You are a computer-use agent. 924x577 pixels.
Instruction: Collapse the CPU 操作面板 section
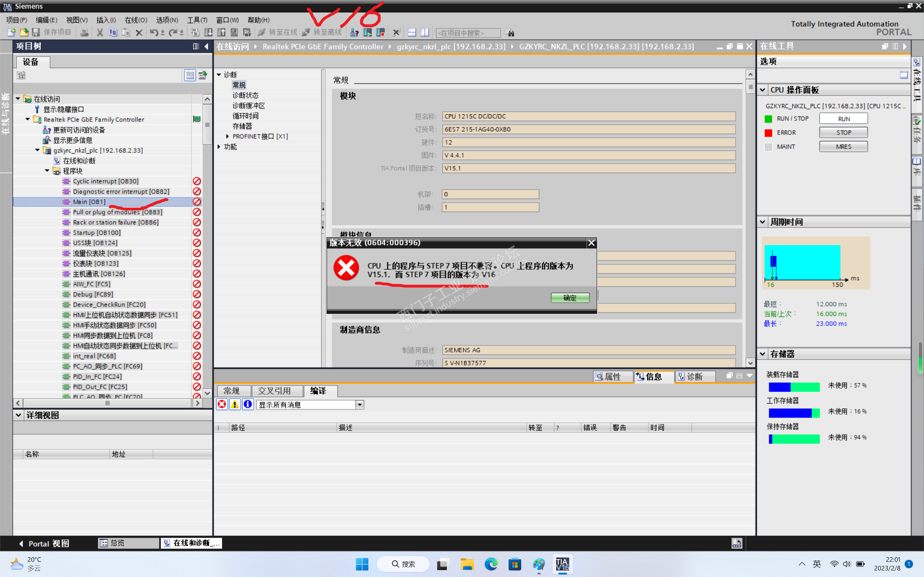(763, 90)
